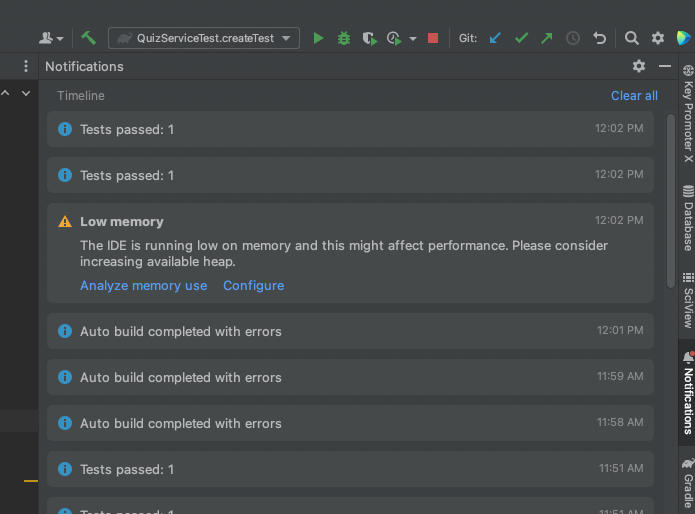Image resolution: width=695 pixels, height=514 pixels.
Task: Jump to previous highlighted error up chevron
Action: 5,93
